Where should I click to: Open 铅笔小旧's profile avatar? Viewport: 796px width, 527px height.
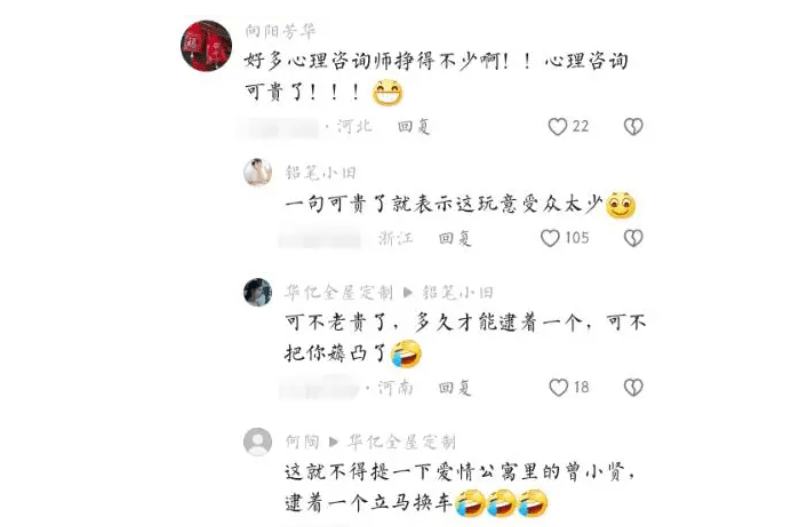(258, 172)
